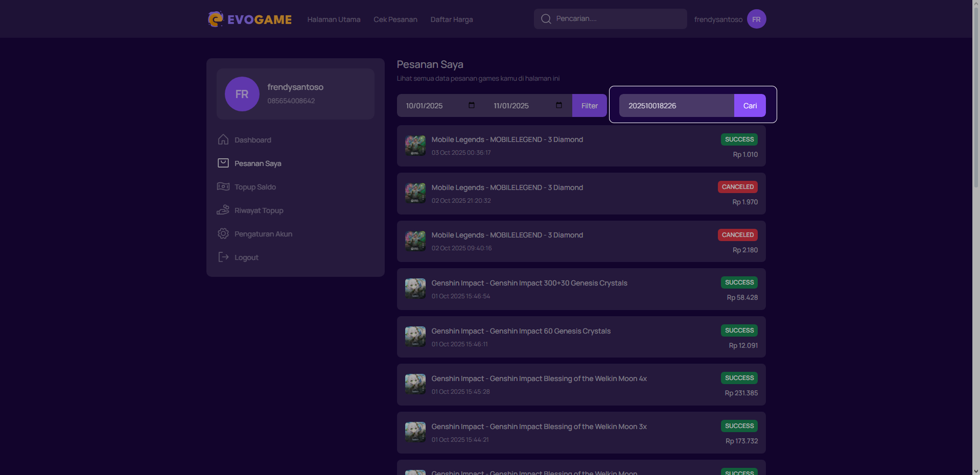Viewport: 980px width, 475px height.
Task: Click the Pesanan Saya page heading
Action: coord(430,64)
